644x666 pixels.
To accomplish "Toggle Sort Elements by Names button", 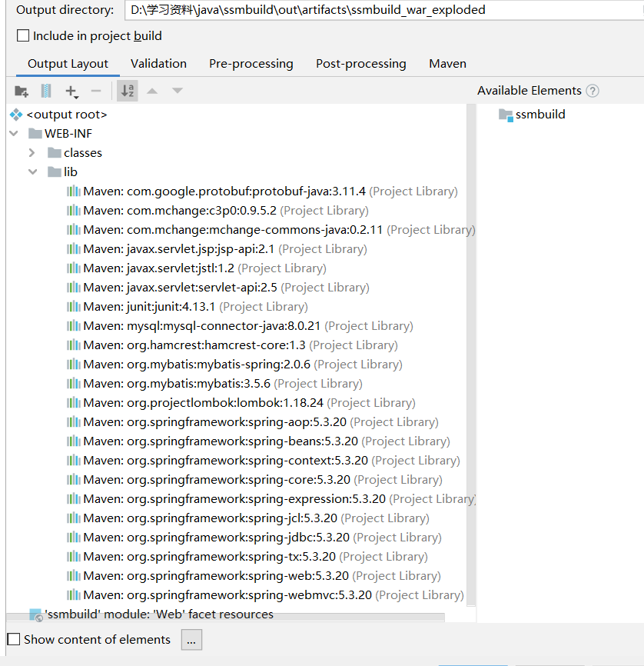I will [x=128, y=91].
